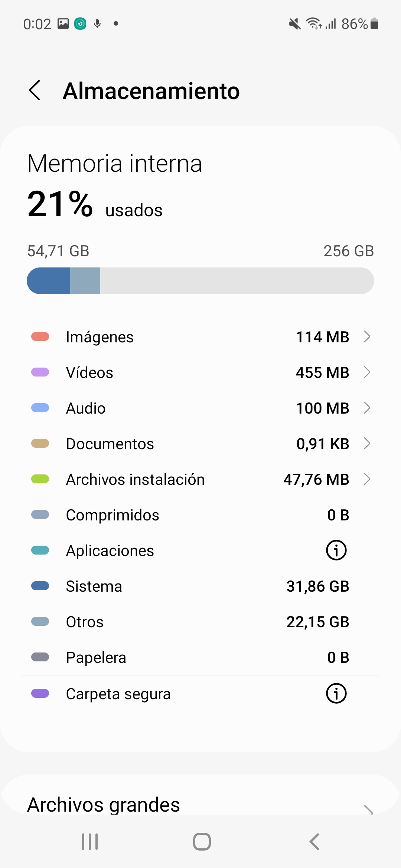Tap the back arrow beside Almacenamiento
The height and width of the screenshot is (868, 401).
[35, 91]
